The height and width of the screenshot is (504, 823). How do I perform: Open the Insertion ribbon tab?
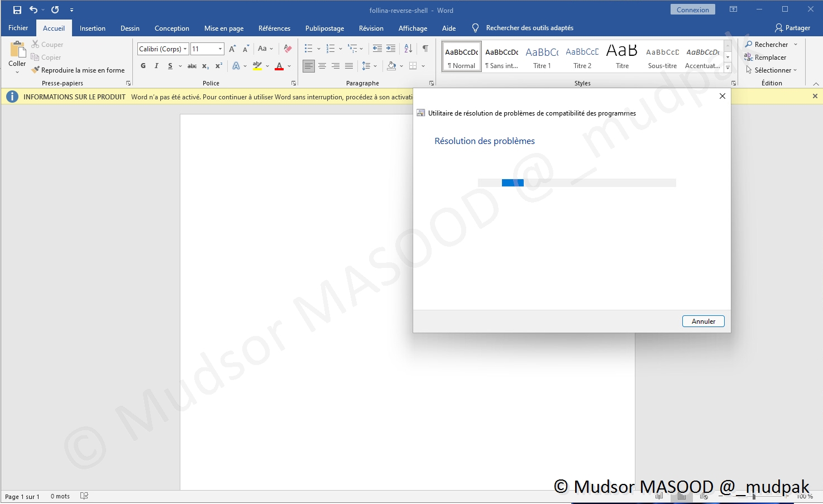92,28
